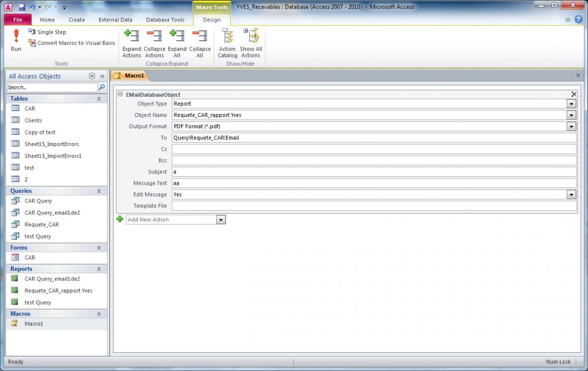Viewport: 588px width, 371px height.
Task: Switch to the Home tab
Action: (47, 20)
